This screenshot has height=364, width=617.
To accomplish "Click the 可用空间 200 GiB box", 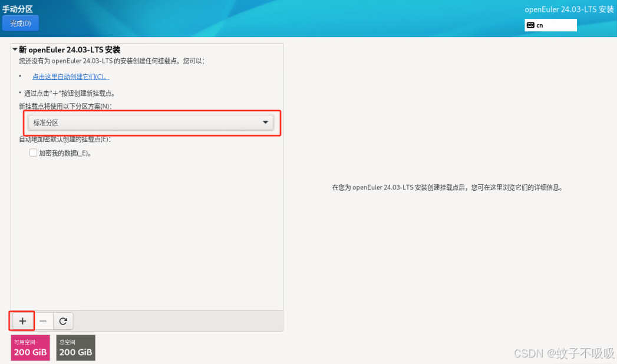I will tap(30, 348).
